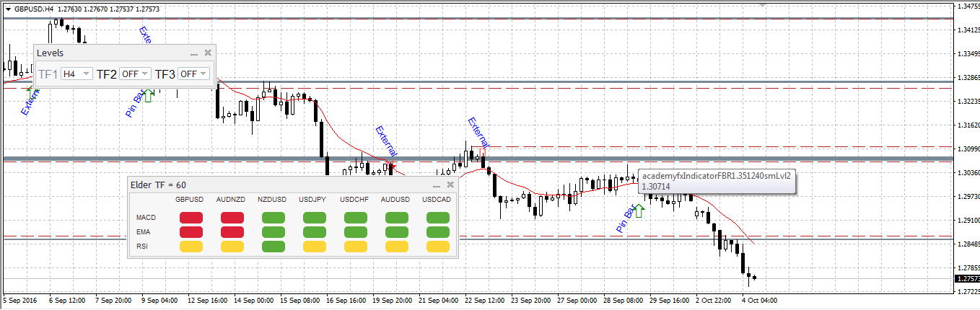Click the time axis label 5 Sep 2016
The height and width of the screenshot is (310, 980).
pyautogui.click(x=19, y=299)
